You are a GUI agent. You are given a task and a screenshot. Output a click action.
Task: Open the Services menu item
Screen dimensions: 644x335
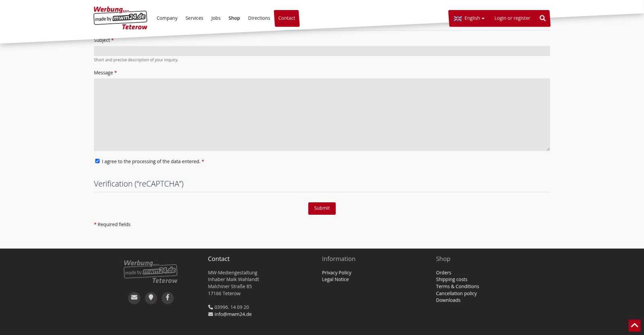[194, 18]
